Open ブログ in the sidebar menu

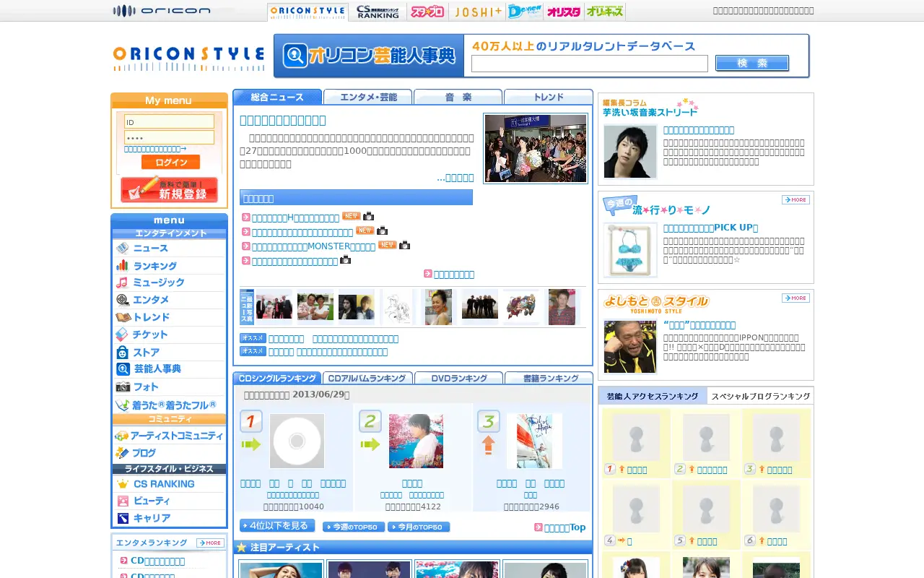(169, 453)
